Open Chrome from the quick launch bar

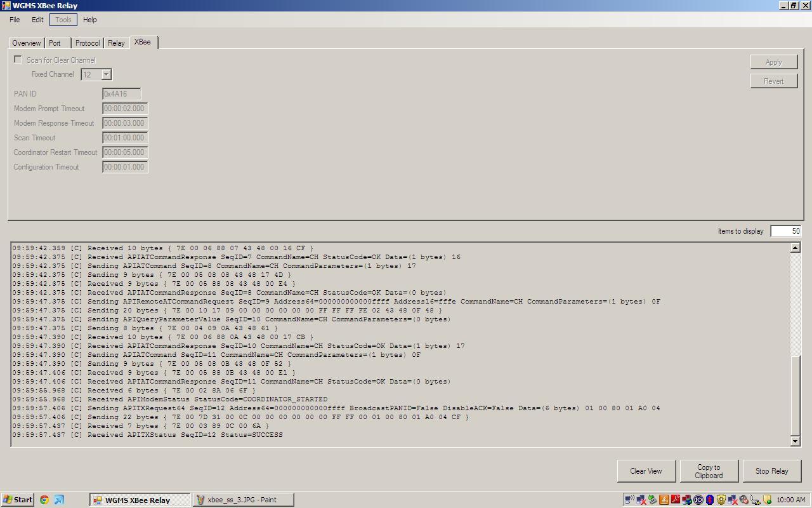44,500
